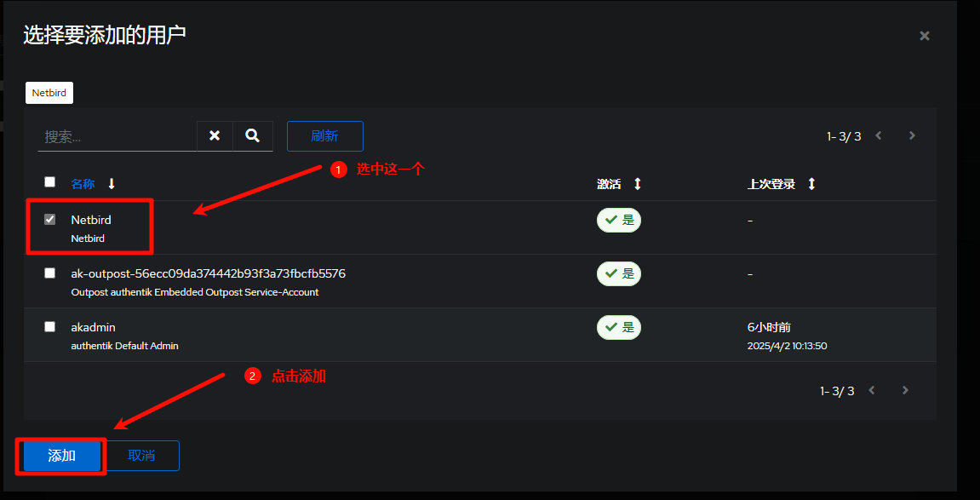Screen dimensions: 980x500
Task: Click the 添加 button
Action: [61, 456]
